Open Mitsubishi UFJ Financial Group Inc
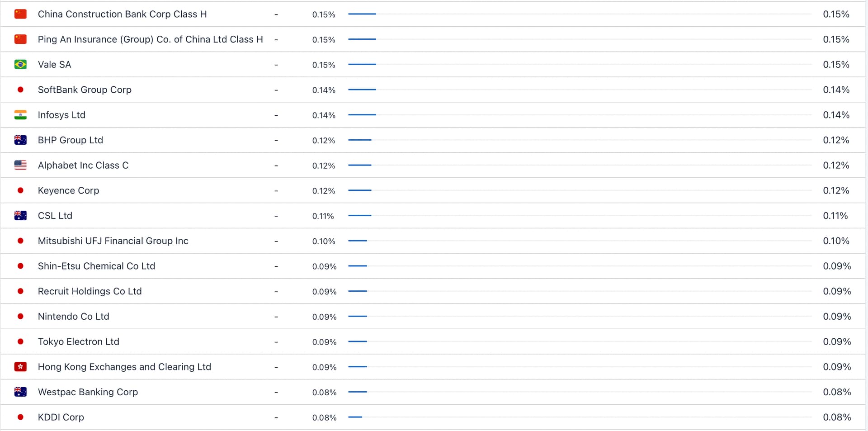868x431 pixels. tap(113, 241)
